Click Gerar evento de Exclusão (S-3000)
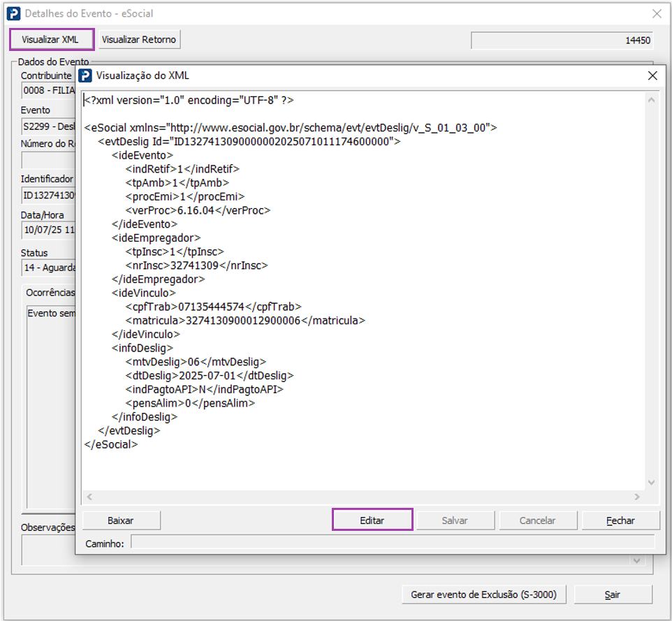The image size is (672, 621). click(x=484, y=594)
